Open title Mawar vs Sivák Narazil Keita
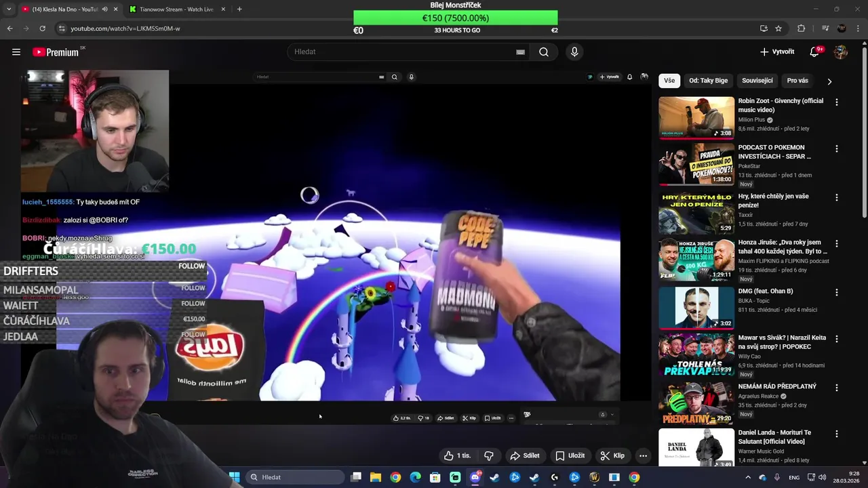The height and width of the screenshot is (488, 868). tap(782, 342)
